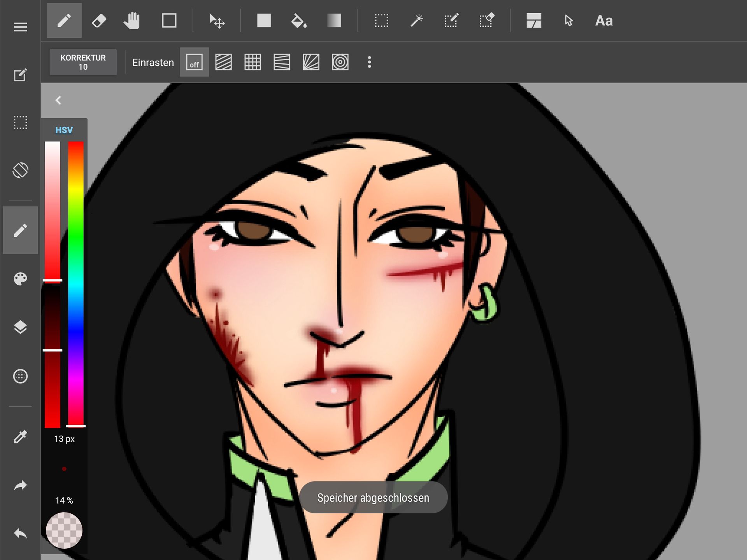The height and width of the screenshot is (560, 747).
Task: Open the Layers panel
Action: point(20,327)
